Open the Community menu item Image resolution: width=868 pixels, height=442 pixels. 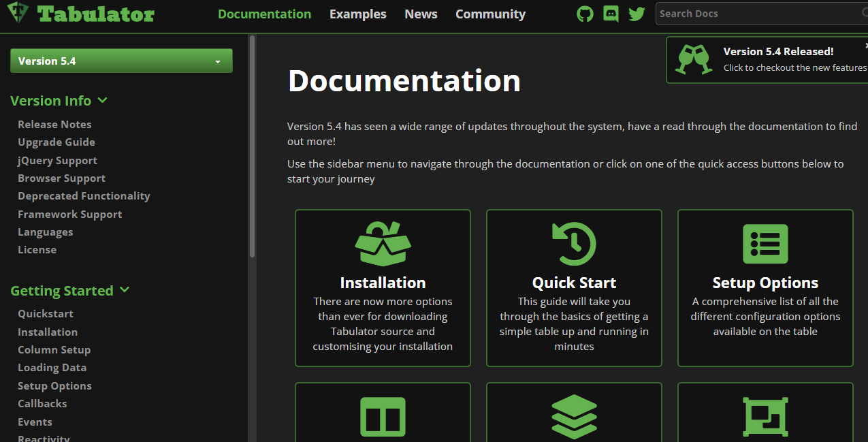pyautogui.click(x=491, y=14)
